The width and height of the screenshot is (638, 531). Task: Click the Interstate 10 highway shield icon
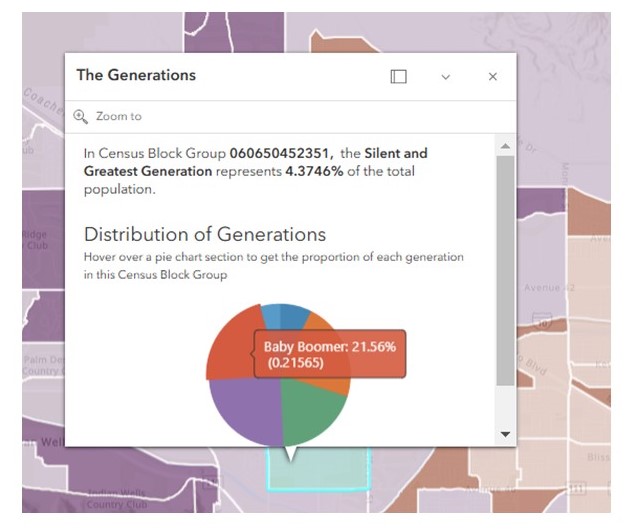pyautogui.click(x=543, y=322)
